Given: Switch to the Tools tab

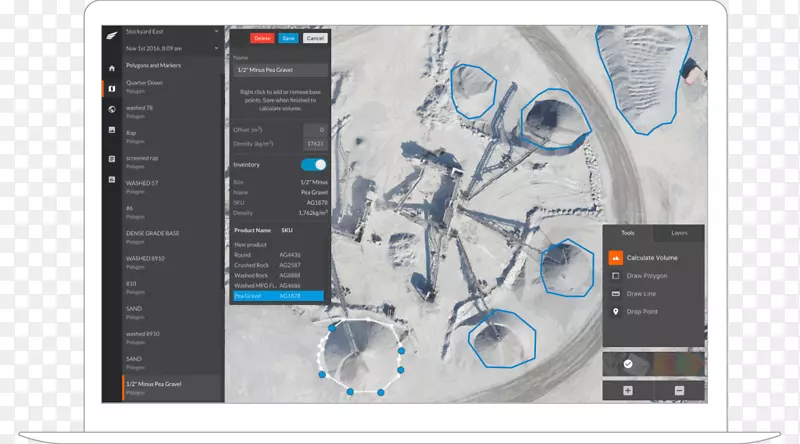Looking at the screenshot, I should pyautogui.click(x=628, y=233).
